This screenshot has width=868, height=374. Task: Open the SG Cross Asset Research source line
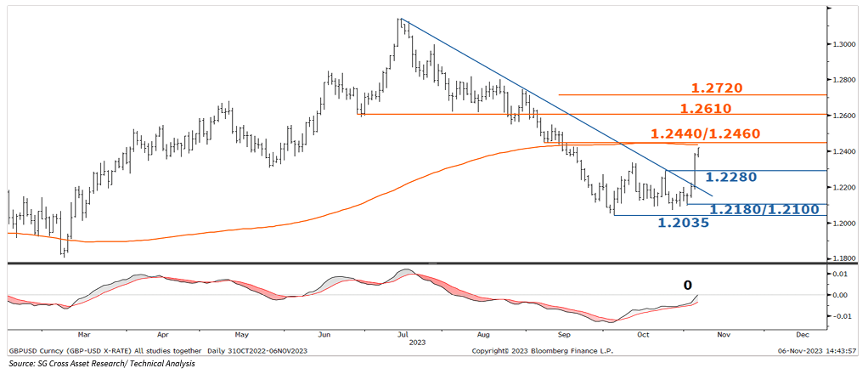[x=102, y=365]
